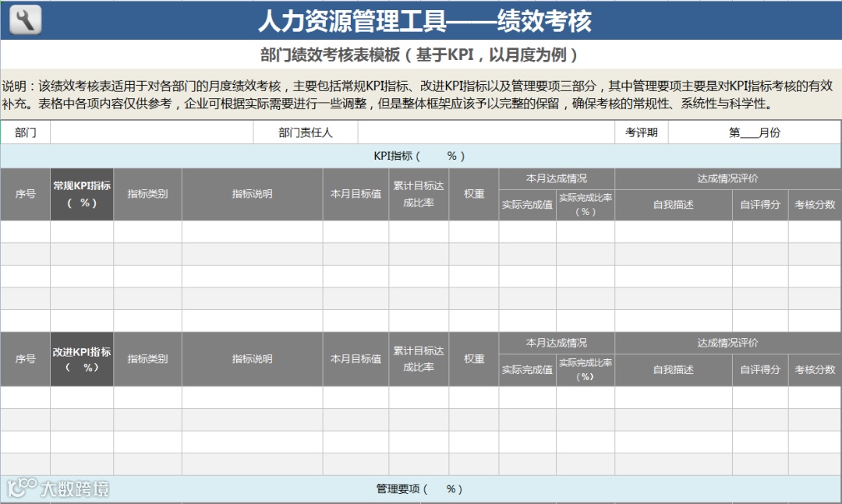
Task: Select 序号 header in the 常规KPI table
Action: click(25, 194)
